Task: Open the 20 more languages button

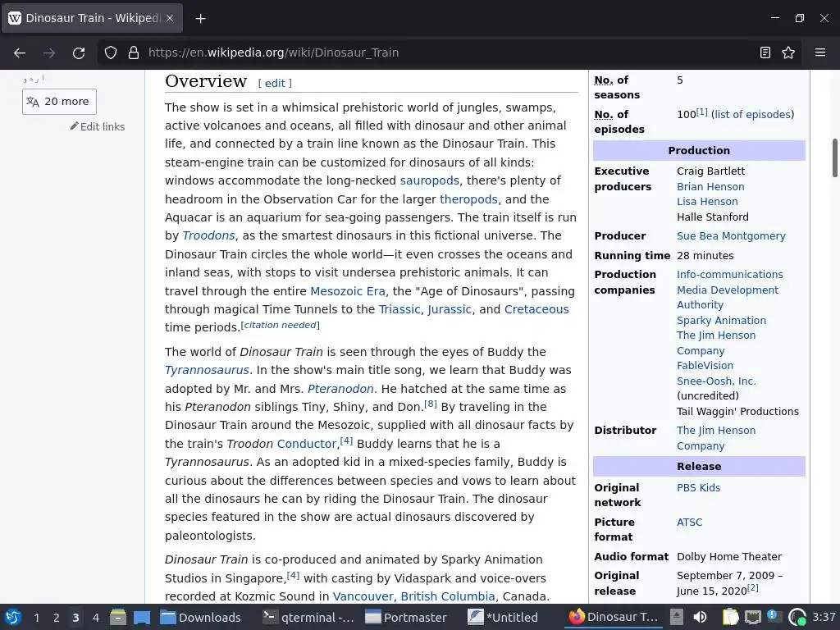Action: 59,101
